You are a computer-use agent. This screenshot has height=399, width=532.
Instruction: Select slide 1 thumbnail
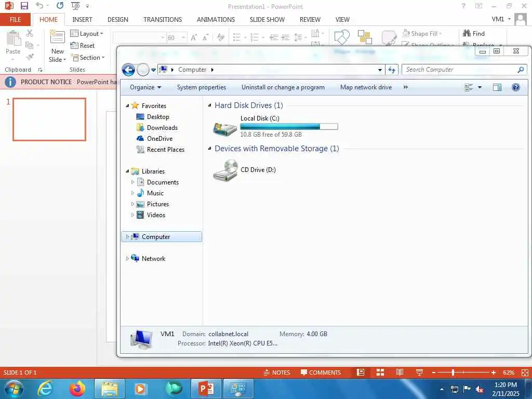(x=49, y=119)
